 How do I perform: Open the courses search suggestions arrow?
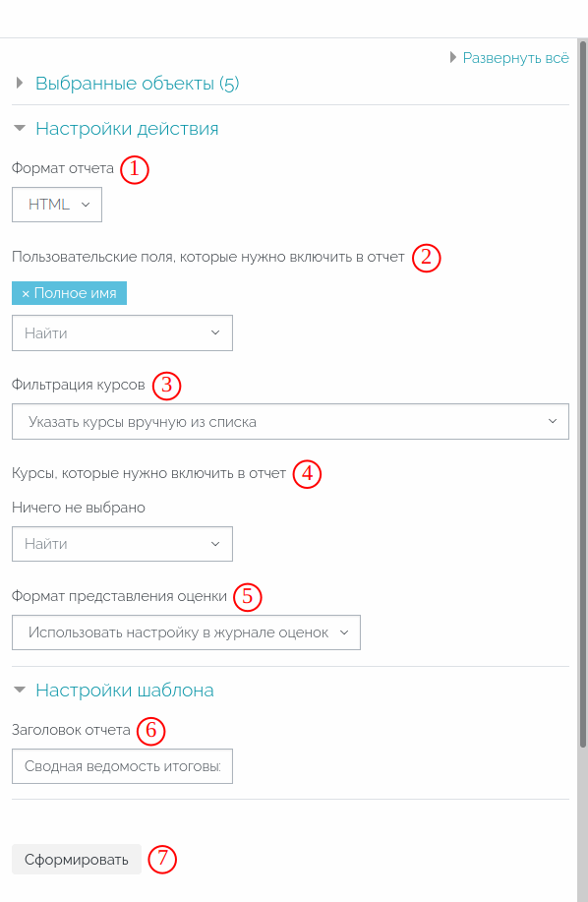coord(215,544)
